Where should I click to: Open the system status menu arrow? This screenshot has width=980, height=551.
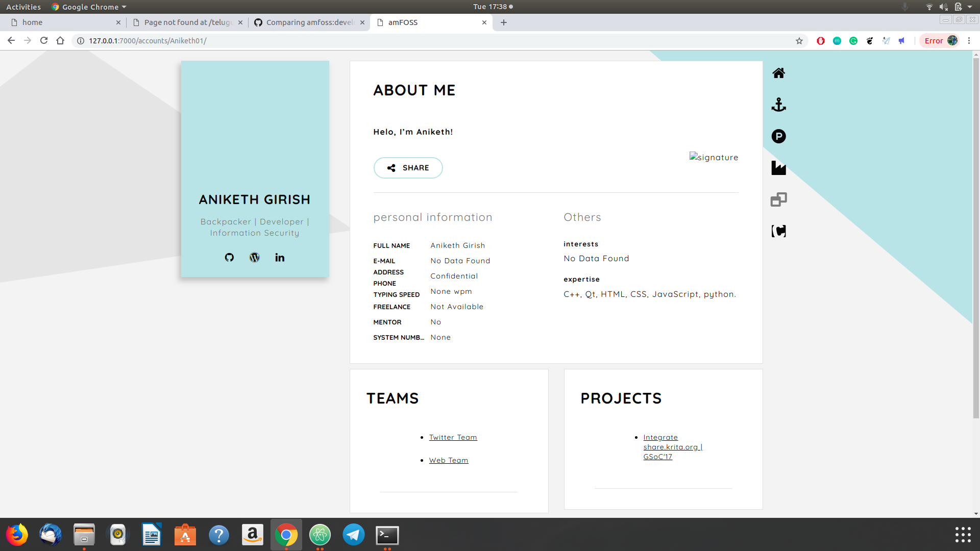[x=970, y=7]
